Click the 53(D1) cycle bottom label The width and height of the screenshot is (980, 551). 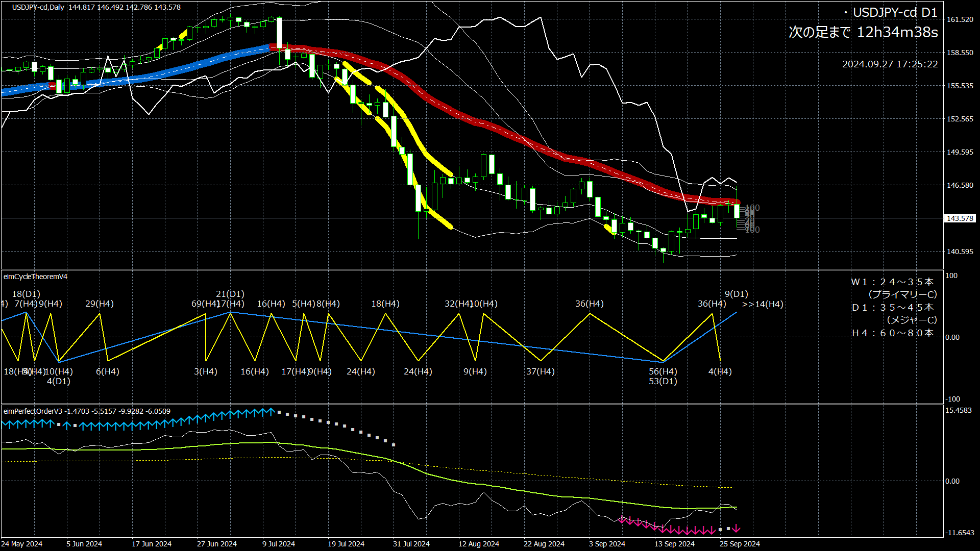pos(663,381)
